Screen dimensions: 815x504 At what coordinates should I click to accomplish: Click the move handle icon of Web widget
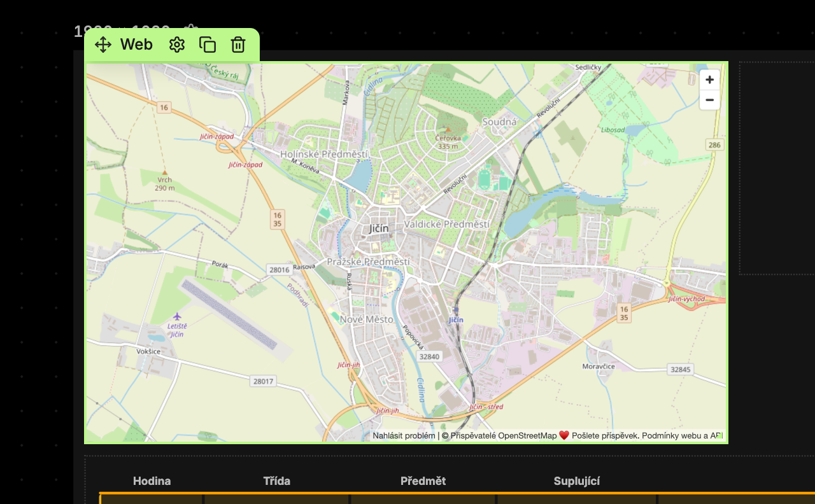(103, 45)
